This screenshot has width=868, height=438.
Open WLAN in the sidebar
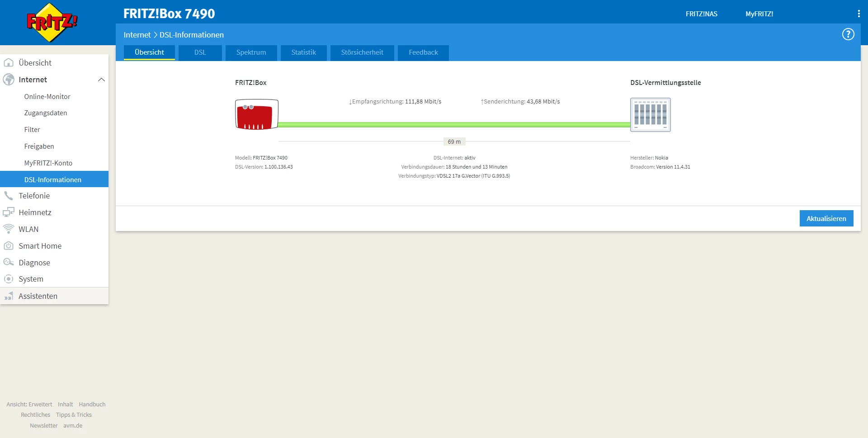54,229
